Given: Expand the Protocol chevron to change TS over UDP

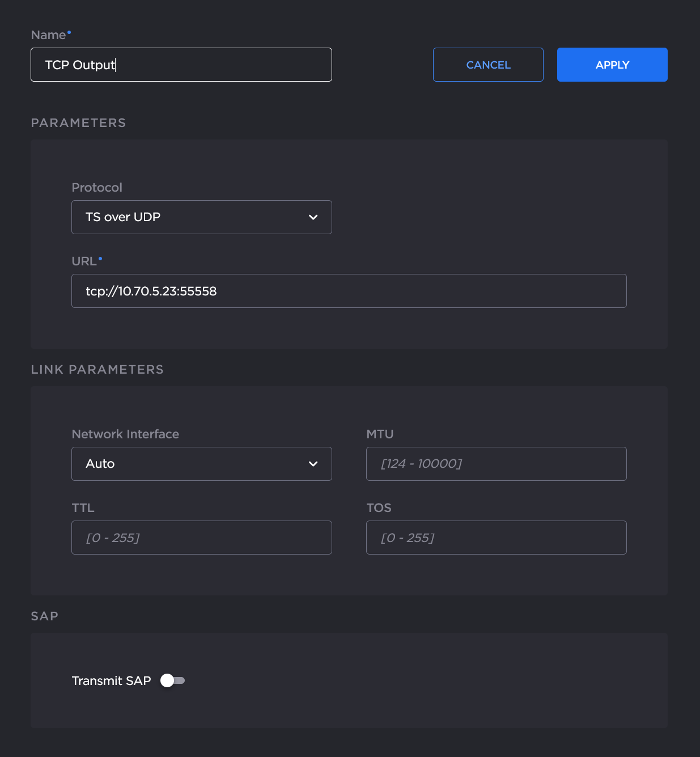Looking at the screenshot, I should [313, 217].
